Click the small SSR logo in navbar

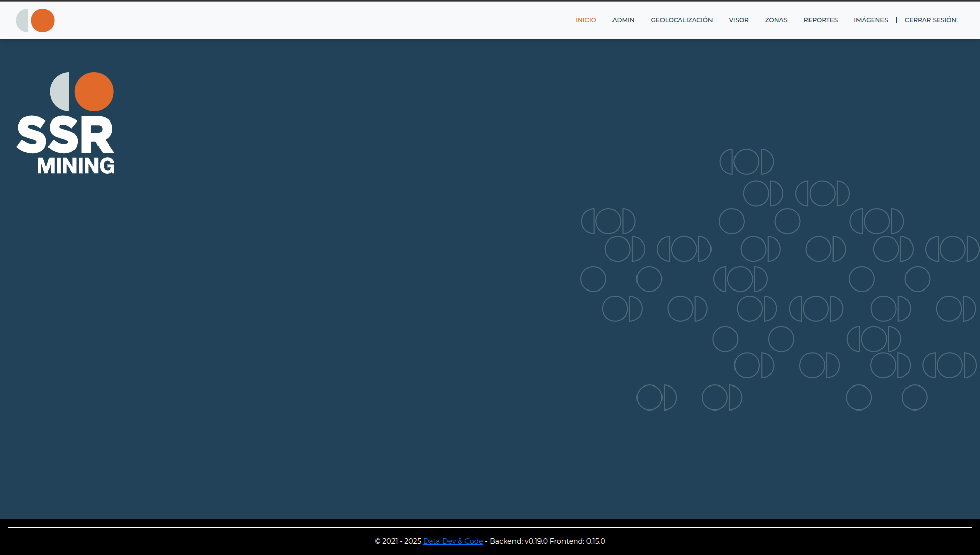(x=35, y=20)
